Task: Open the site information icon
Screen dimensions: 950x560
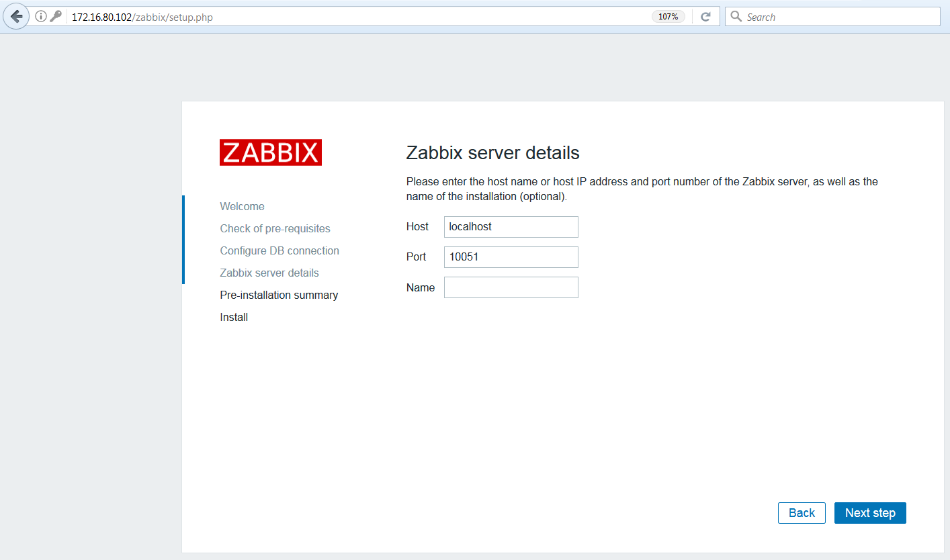Action: click(41, 17)
